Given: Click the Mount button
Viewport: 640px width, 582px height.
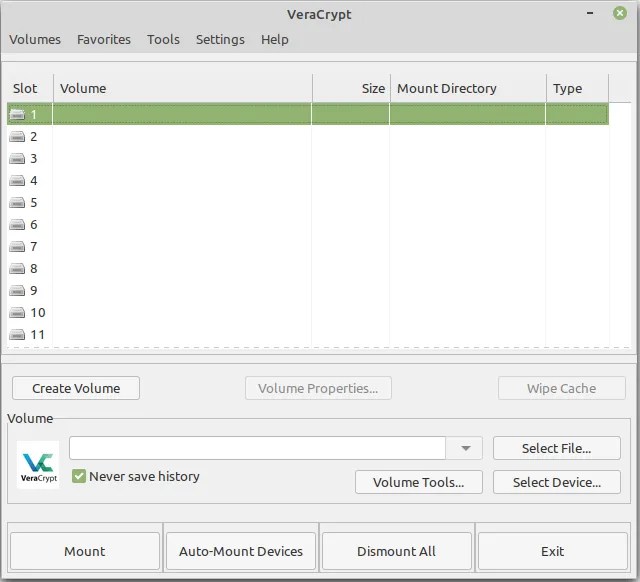Looking at the screenshot, I should 85,551.
